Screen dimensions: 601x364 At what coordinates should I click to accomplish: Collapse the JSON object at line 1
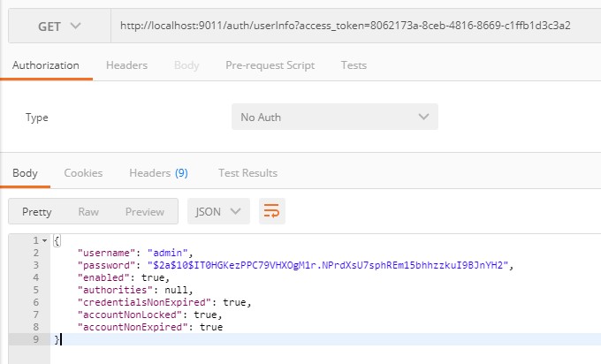(44, 240)
